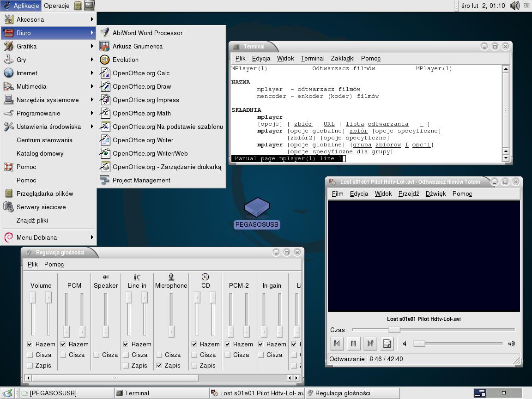Open Dźwięk menu in Totem
Screen dimensions: 532x399
coord(435,194)
